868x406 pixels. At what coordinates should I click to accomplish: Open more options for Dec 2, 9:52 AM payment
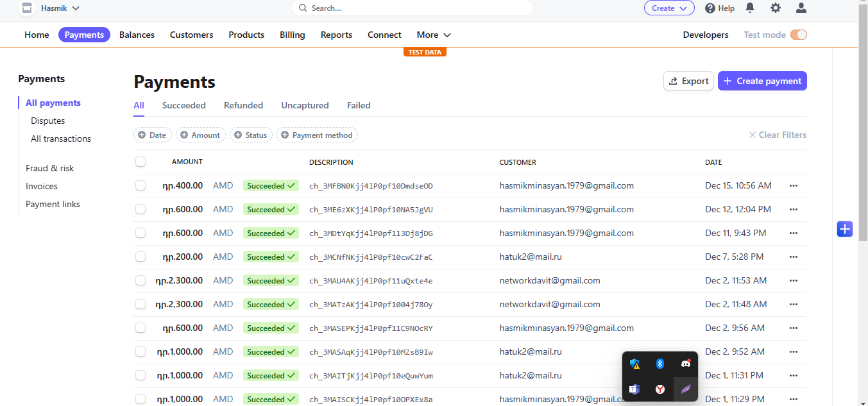(794, 351)
